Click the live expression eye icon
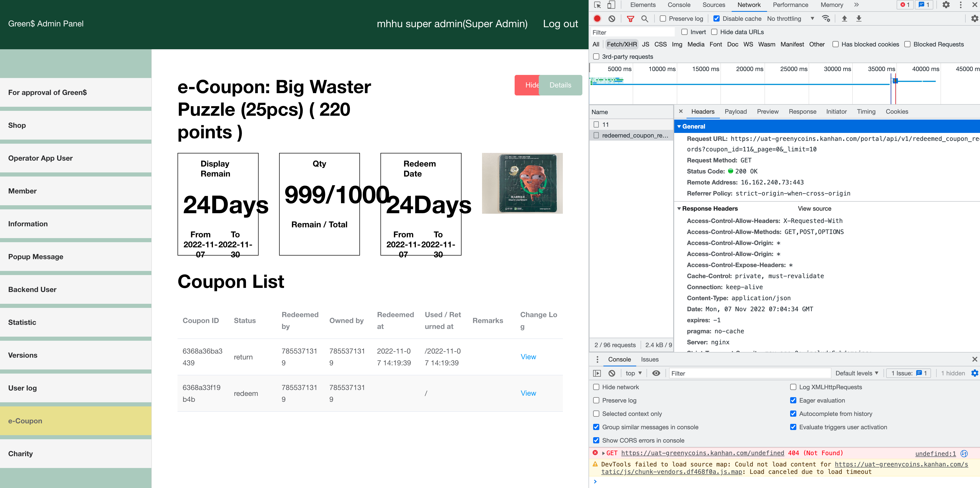 [x=656, y=373]
